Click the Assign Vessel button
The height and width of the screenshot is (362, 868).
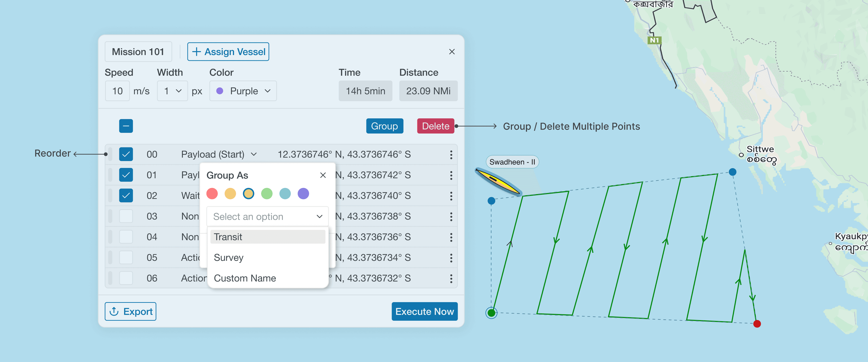[x=228, y=52]
